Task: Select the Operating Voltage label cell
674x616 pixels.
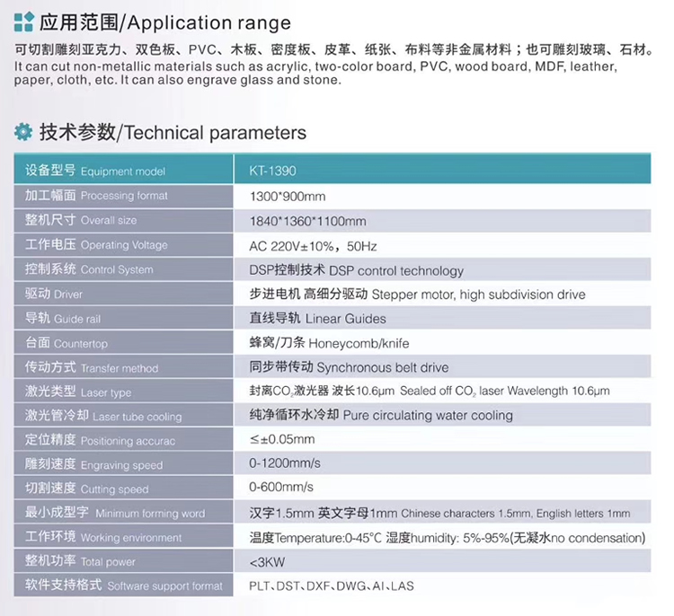Action: point(125,245)
